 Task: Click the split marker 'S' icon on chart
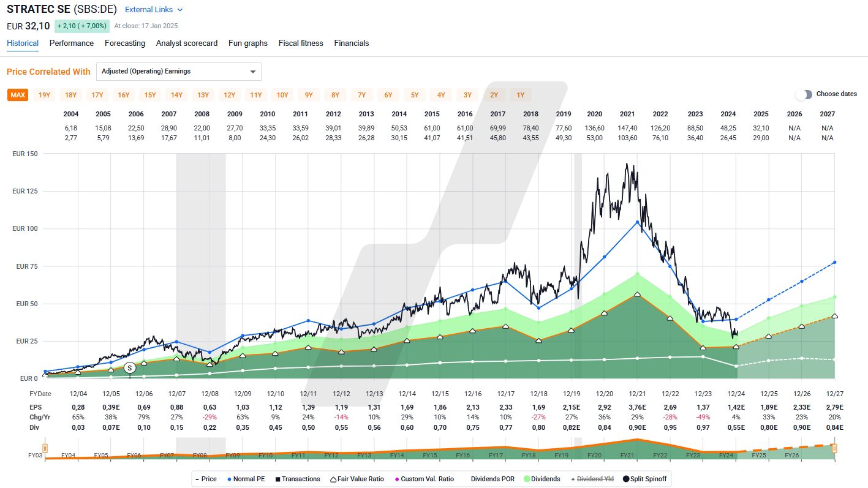coord(129,368)
